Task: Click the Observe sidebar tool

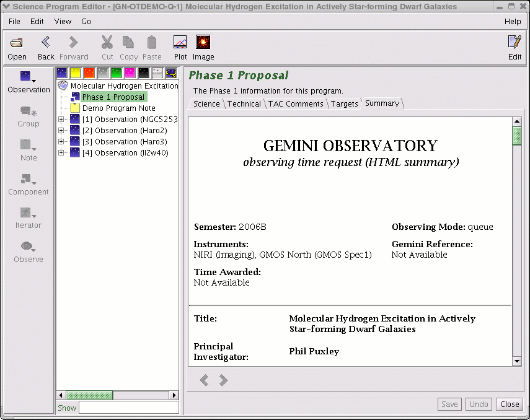Action: [29, 252]
